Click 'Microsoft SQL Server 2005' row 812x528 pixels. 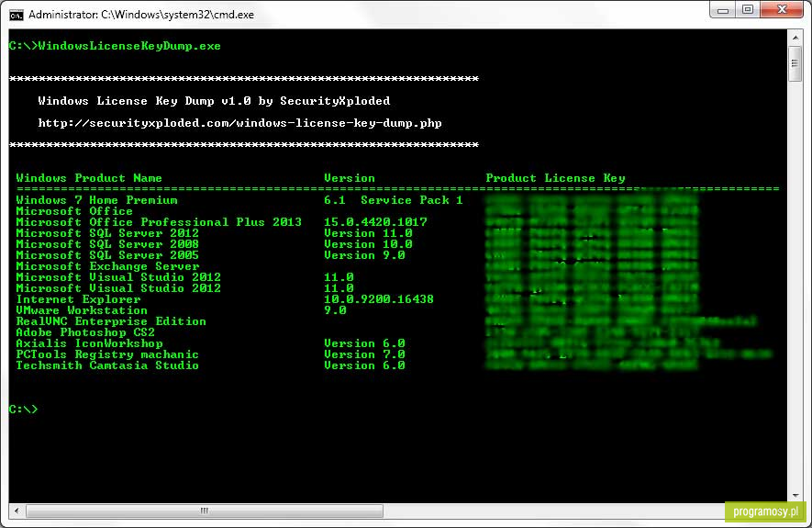[107, 255]
